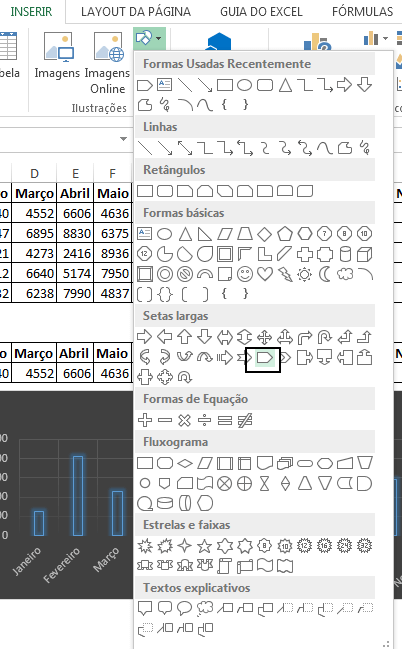
Task: Insert the Moon shape
Action: click(325, 274)
